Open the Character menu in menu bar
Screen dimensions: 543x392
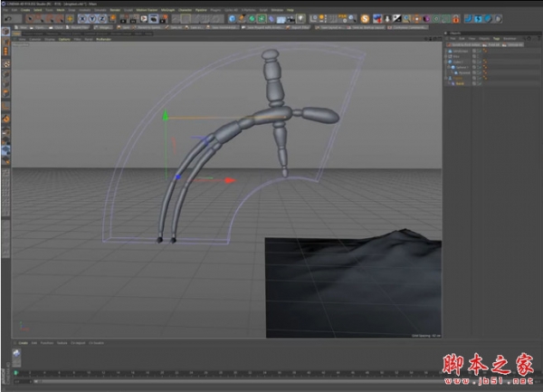(186, 9)
